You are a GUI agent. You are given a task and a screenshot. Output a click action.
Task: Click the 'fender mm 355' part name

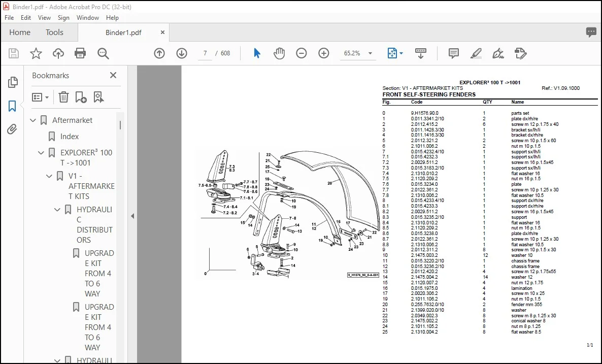(x=526, y=305)
